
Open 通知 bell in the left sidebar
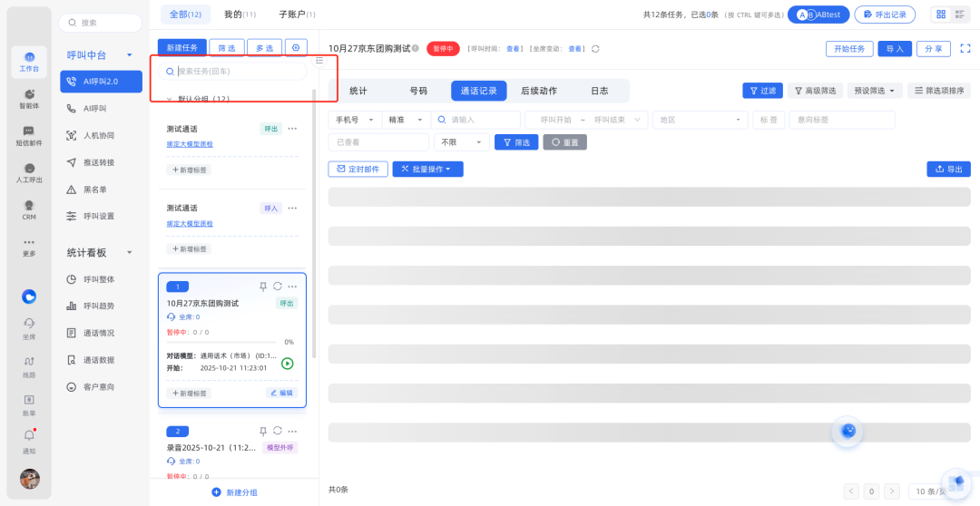(29, 436)
